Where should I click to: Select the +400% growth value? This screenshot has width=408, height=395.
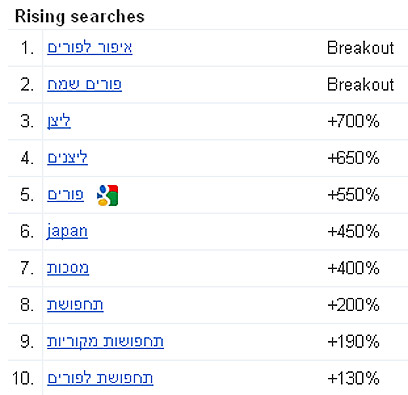[353, 268]
